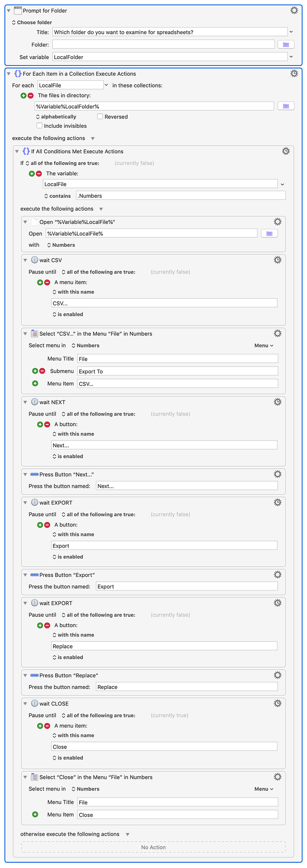Image resolution: width=307 pixels, height=868 pixels.
Task: Toggle the Reversed checkbox
Action: tap(100, 117)
